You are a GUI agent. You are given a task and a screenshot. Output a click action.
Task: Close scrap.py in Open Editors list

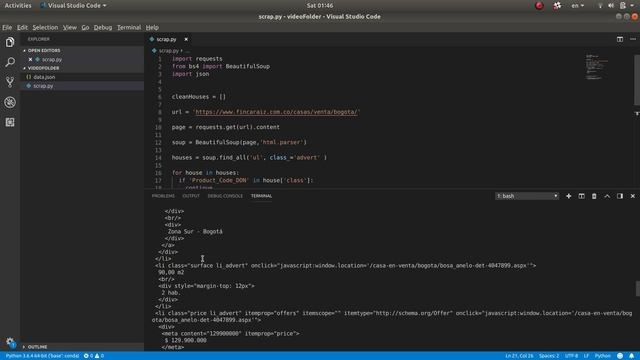click(x=30, y=59)
